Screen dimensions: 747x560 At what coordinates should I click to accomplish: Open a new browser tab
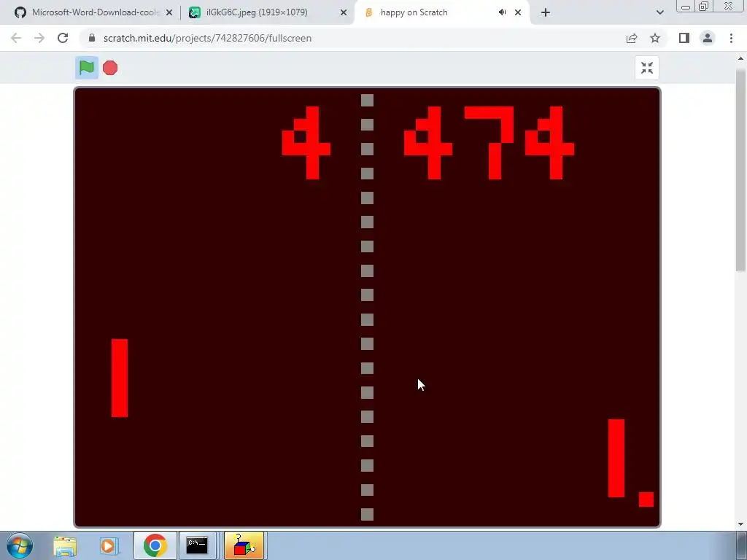point(546,12)
